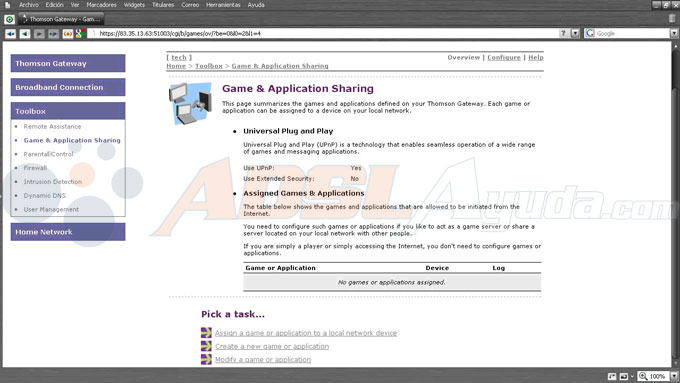Select Game & Application Sharing in sidebar
The height and width of the screenshot is (383, 680).
click(72, 140)
